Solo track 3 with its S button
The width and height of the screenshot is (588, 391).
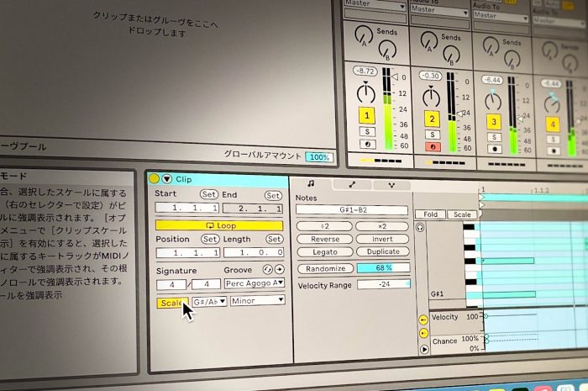pos(495,137)
